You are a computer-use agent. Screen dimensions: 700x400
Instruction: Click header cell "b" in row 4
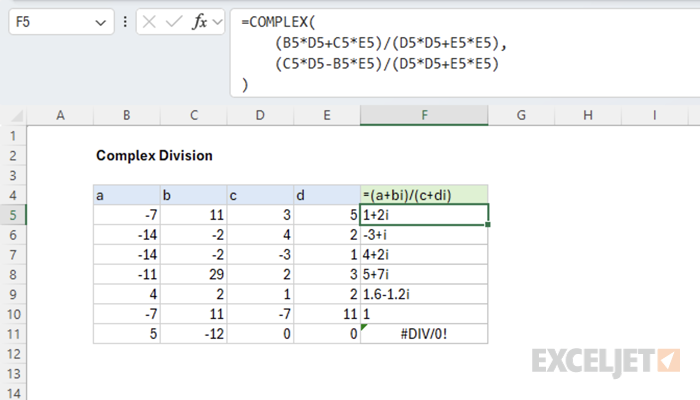(x=194, y=196)
